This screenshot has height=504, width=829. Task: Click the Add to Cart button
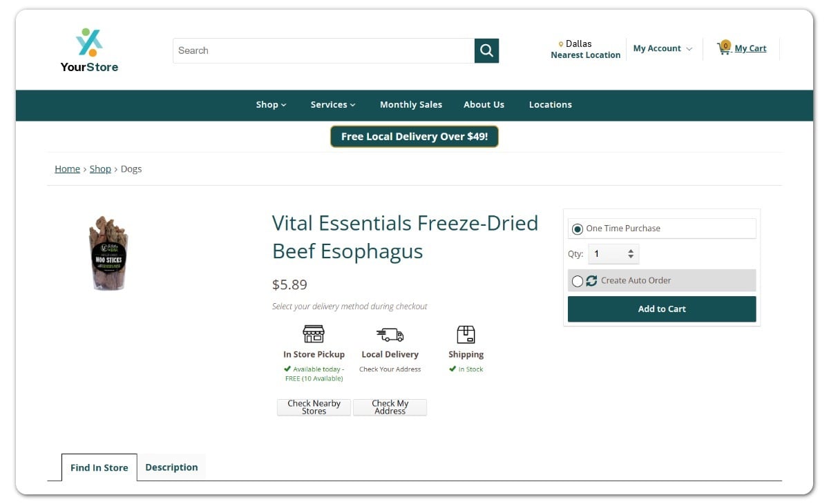tap(661, 309)
